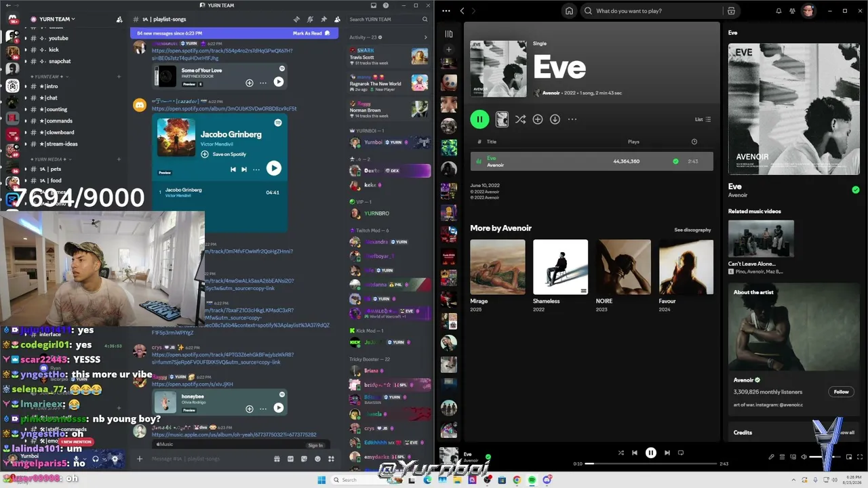Open Spotify profile account menu
Screen dimensions: 868x488
808,11
